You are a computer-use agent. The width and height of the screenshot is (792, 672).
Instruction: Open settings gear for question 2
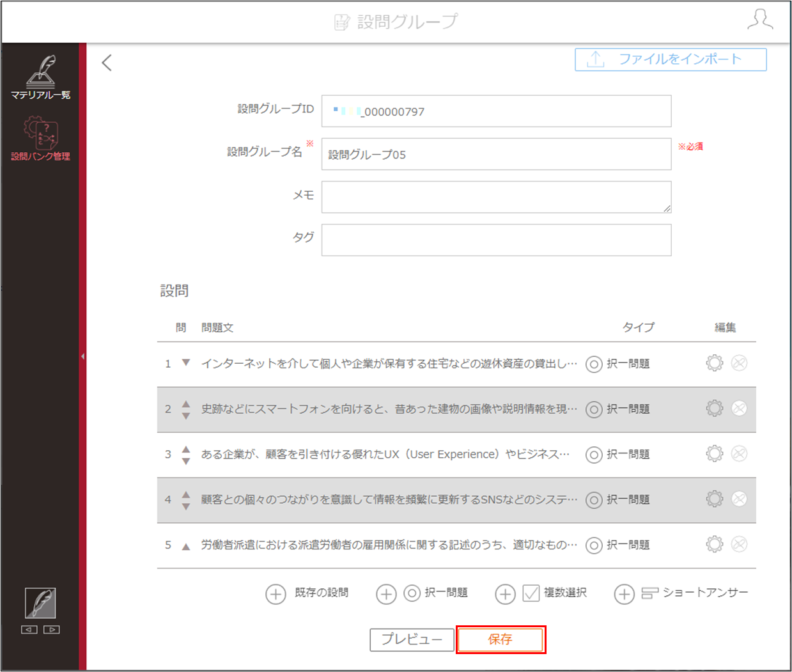[715, 409]
